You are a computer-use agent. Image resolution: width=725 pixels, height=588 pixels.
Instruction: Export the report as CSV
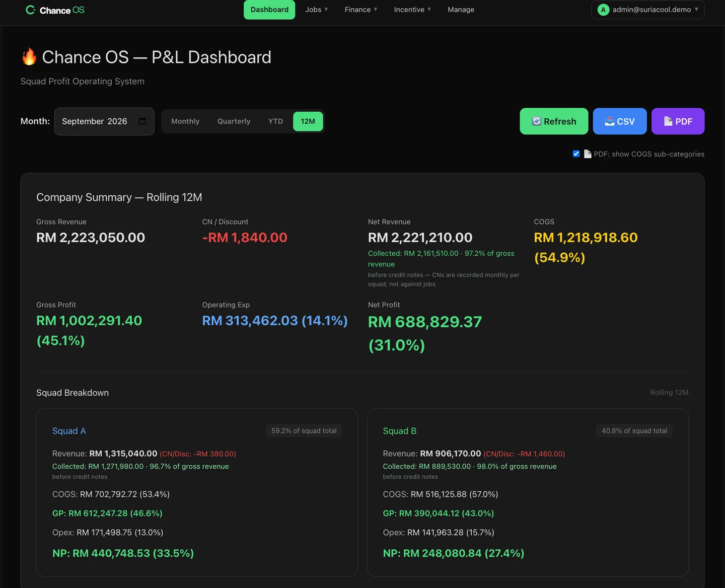pos(620,121)
